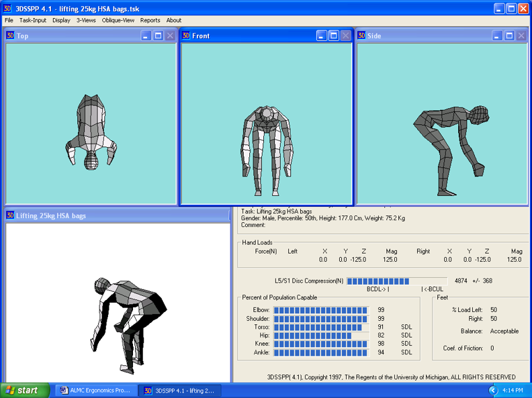Close the Side view window

(x=521, y=36)
